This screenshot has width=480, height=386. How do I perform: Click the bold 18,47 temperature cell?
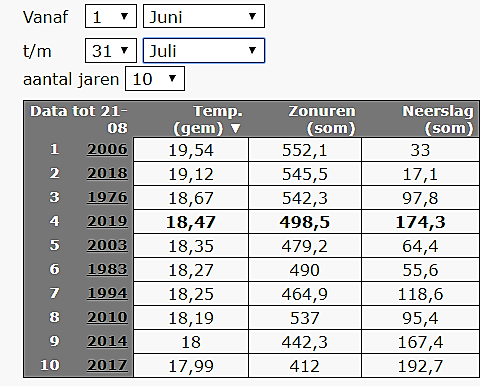[191, 222]
